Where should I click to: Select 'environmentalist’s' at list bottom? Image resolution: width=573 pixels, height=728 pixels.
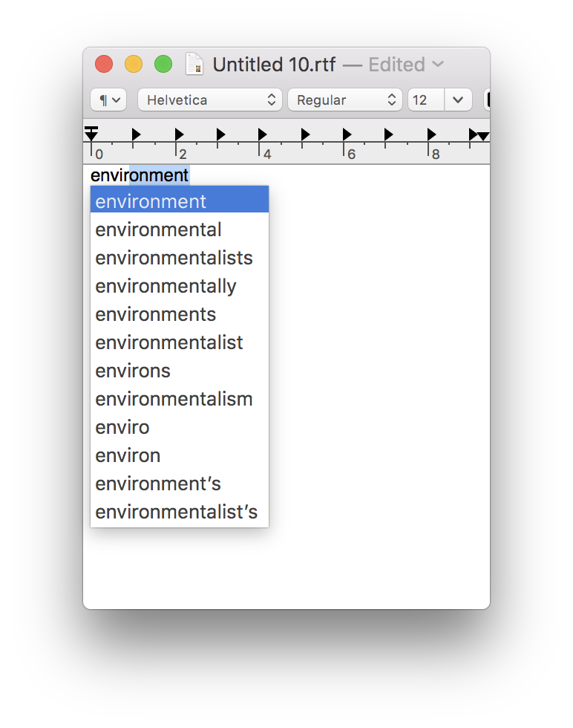[180, 512]
